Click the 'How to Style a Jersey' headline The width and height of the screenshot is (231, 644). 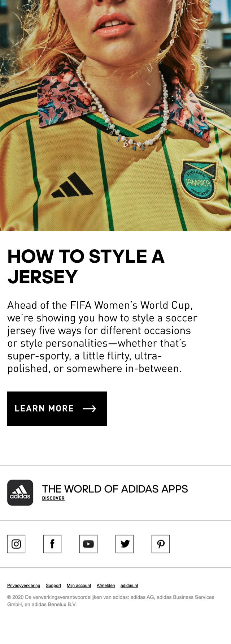click(86, 266)
